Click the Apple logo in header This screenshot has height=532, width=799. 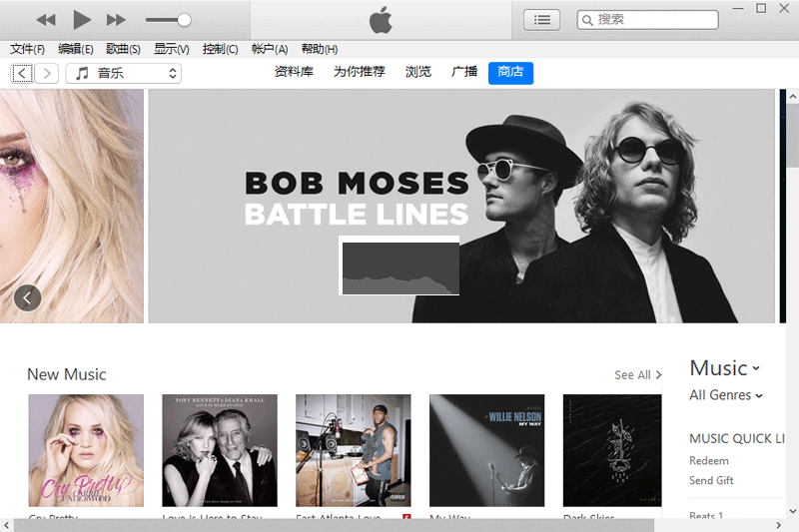click(x=381, y=20)
